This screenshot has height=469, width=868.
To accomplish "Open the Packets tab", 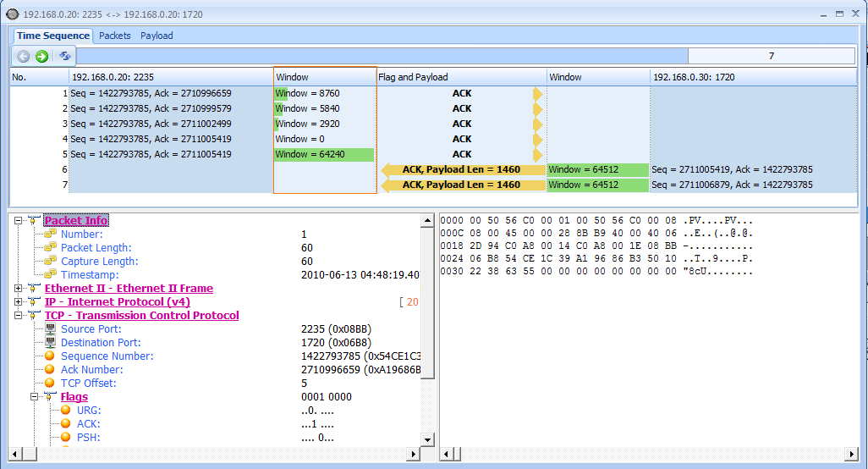I will pyautogui.click(x=114, y=36).
